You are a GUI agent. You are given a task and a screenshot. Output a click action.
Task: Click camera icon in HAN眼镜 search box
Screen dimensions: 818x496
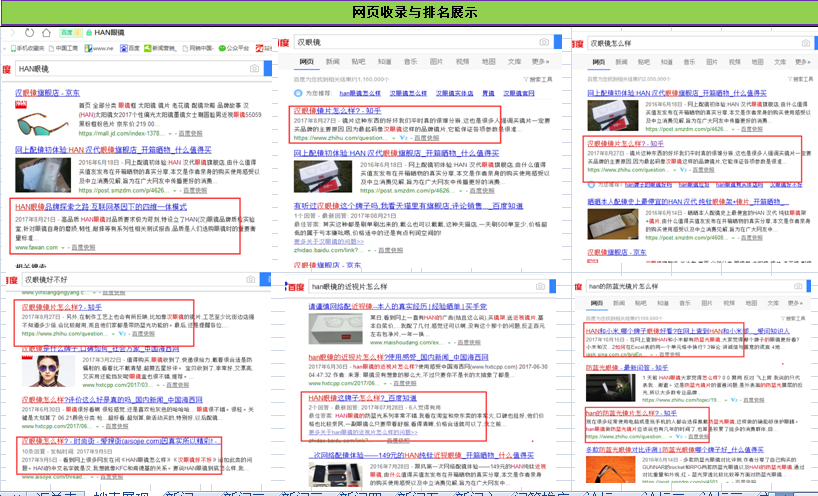pos(254,68)
